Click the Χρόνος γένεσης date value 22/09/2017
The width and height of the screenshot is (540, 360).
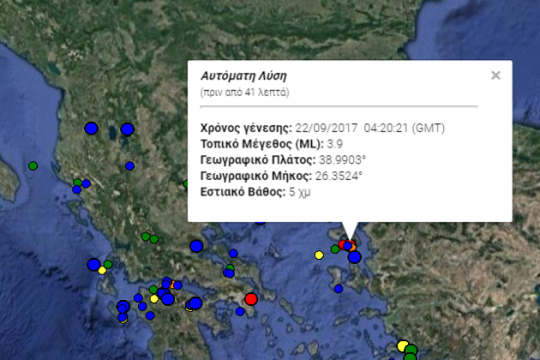click(x=326, y=128)
